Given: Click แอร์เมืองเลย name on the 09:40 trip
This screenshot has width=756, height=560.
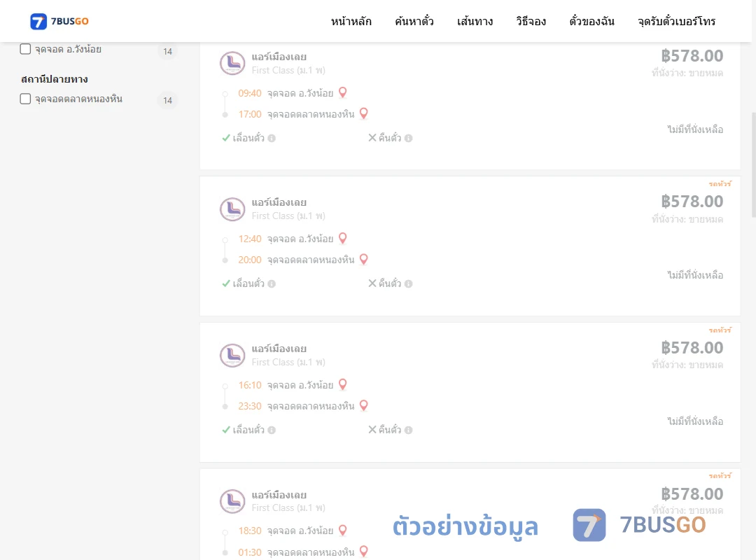Looking at the screenshot, I should (279, 57).
